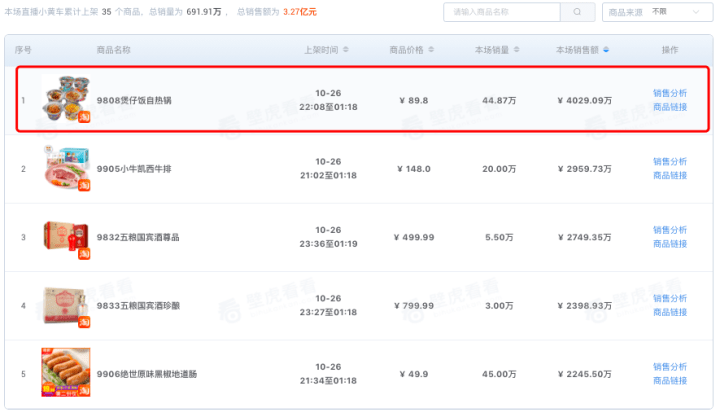Open 销售分析 for 9833五粮国宾酒珍酿
The height and width of the screenshot is (417, 720).
pyautogui.click(x=670, y=299)
